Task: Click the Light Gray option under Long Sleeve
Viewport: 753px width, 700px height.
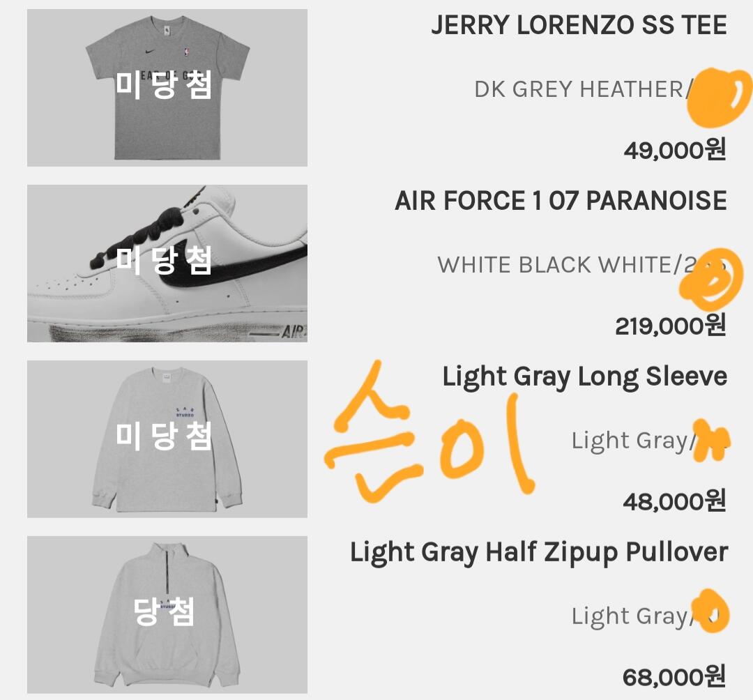Action: (629, 441)
